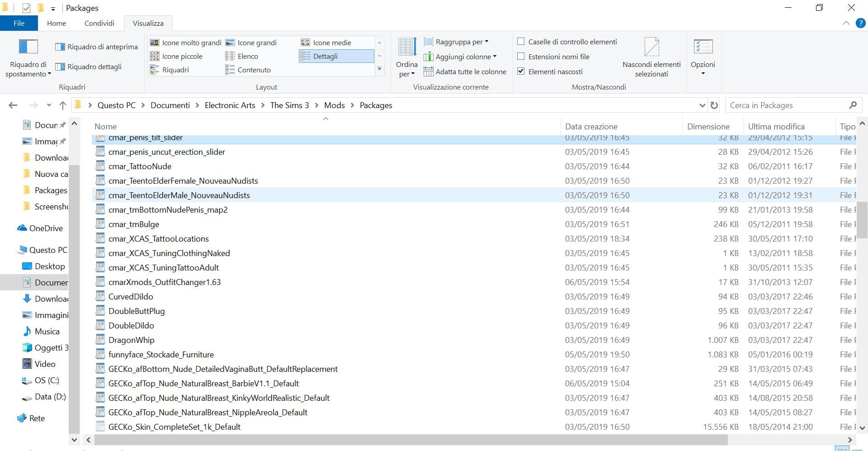
Task: Refresh the Packages folder
Action: click(x=714, y=105)
